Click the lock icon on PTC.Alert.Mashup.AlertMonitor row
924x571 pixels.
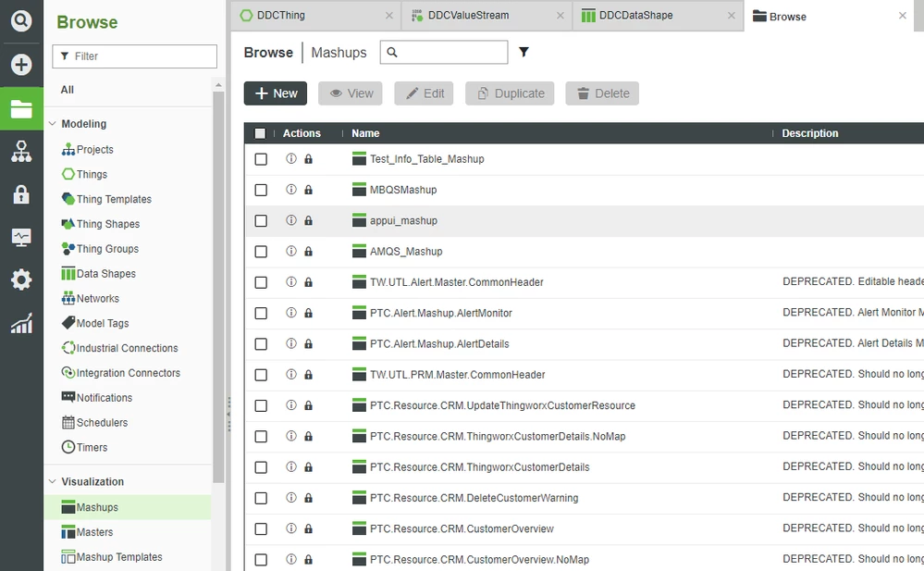[x=308, y=313]
